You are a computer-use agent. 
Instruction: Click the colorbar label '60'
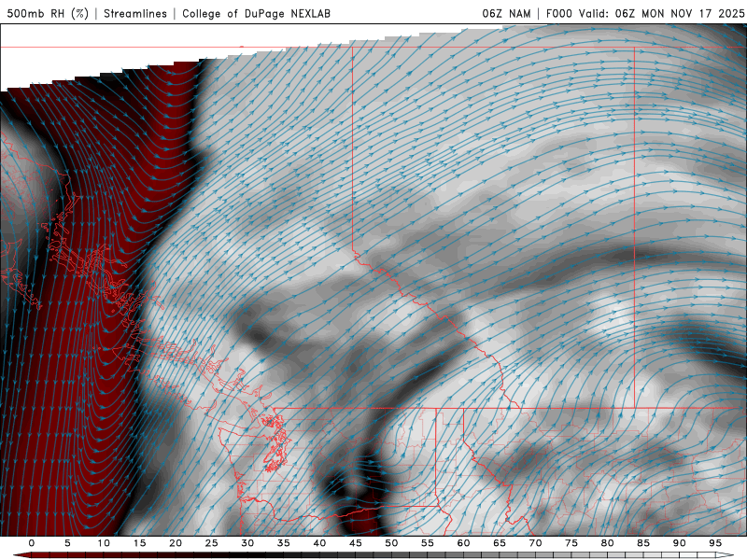tap(463, 543)
